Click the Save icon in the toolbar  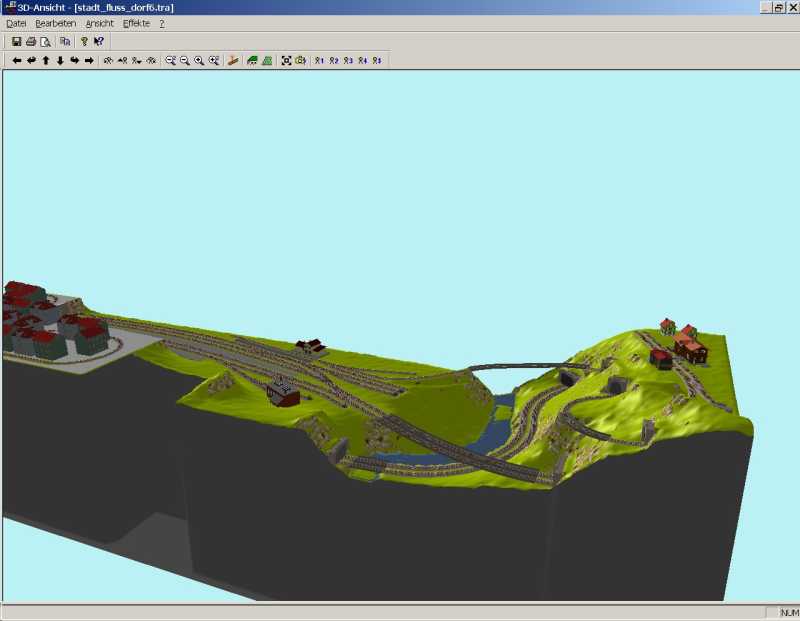tap(17, 42)
